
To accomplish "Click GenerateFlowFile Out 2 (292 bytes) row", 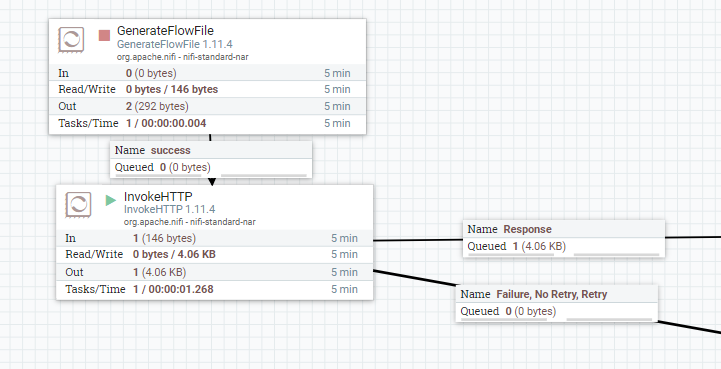I will [207, 106].
